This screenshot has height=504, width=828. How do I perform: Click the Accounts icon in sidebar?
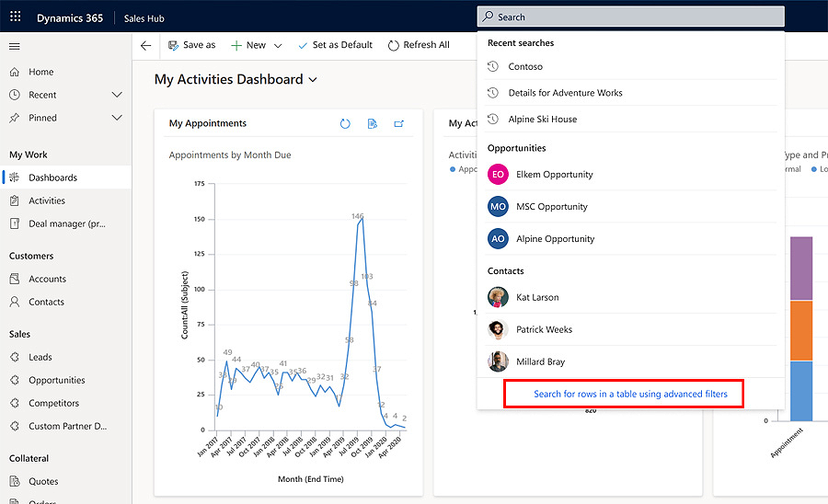[15, 279]
